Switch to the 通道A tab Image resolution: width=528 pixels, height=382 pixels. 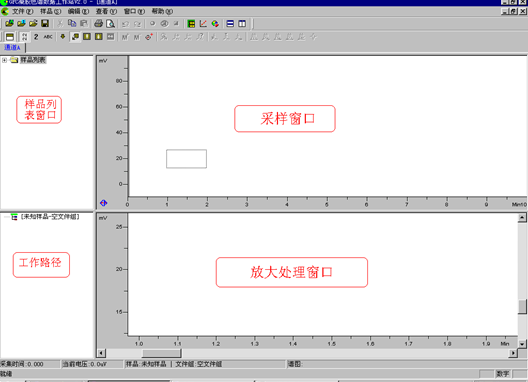[12, 47]
